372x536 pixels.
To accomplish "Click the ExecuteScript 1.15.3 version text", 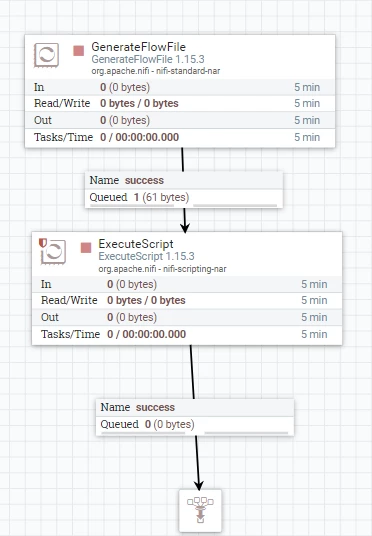I will point(146,256).
